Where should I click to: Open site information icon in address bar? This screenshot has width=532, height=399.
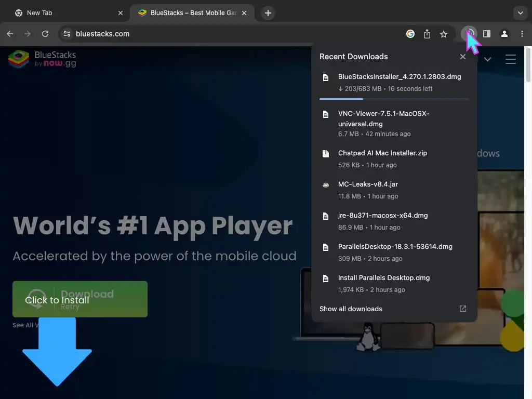pyautogui.click(x=67, y=34)
